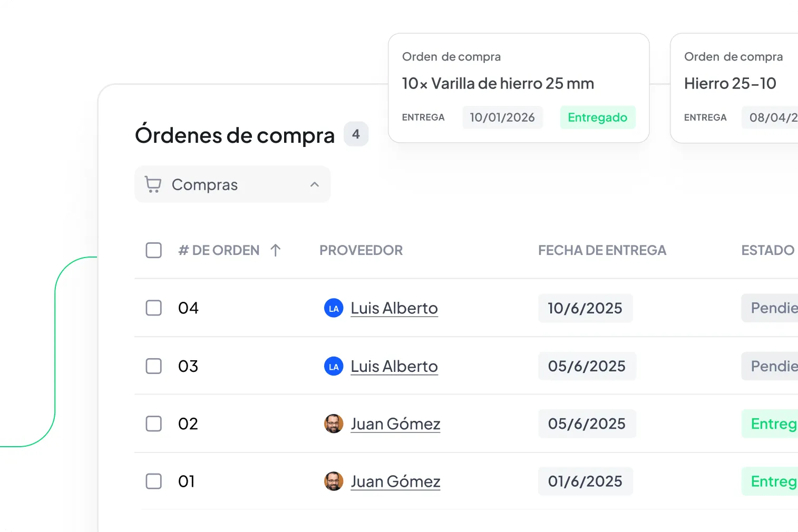The image size is (798, 532).
Task: Open Juan Gómez's profile link in order 02
Action: [x=395, y=423]
